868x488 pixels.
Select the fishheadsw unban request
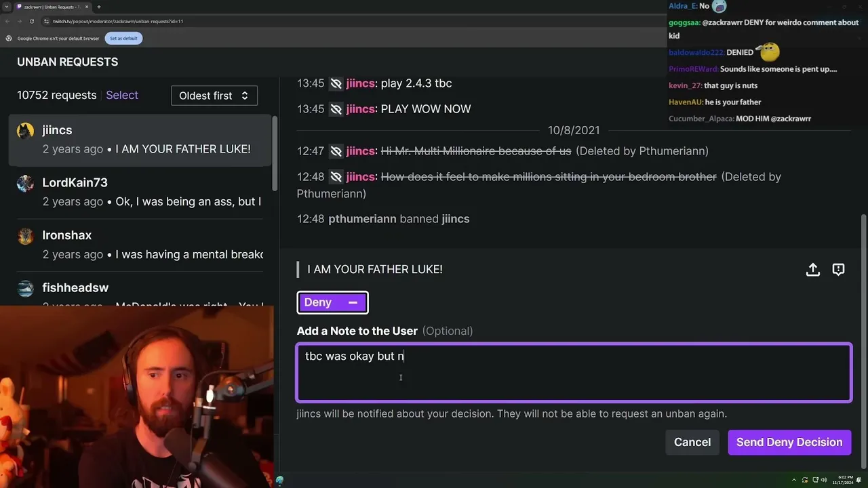140,290
